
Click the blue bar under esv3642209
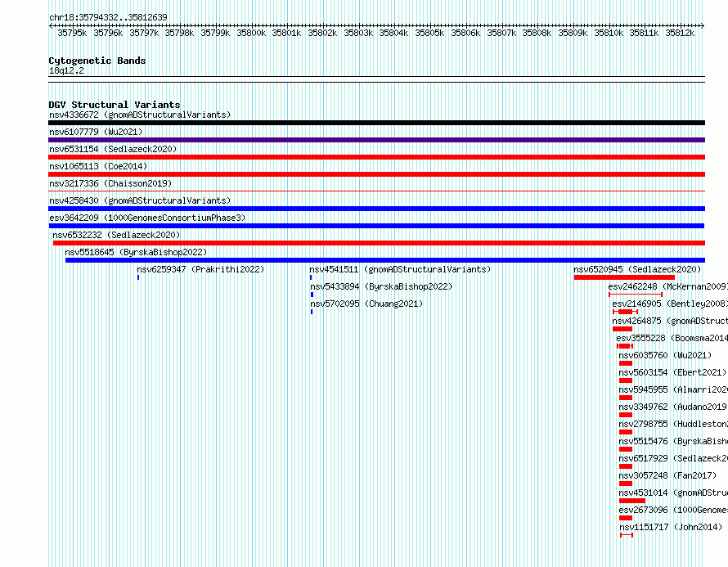coord(376,226)
